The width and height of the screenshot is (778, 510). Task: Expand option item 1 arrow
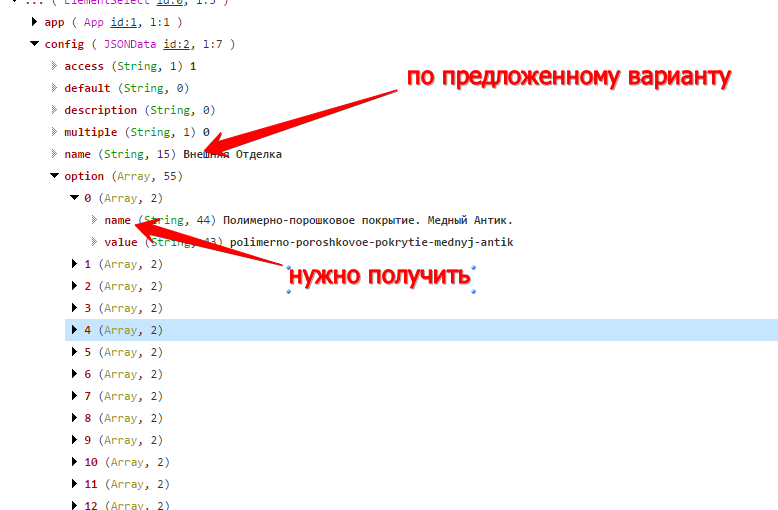[x=74, y=263]
